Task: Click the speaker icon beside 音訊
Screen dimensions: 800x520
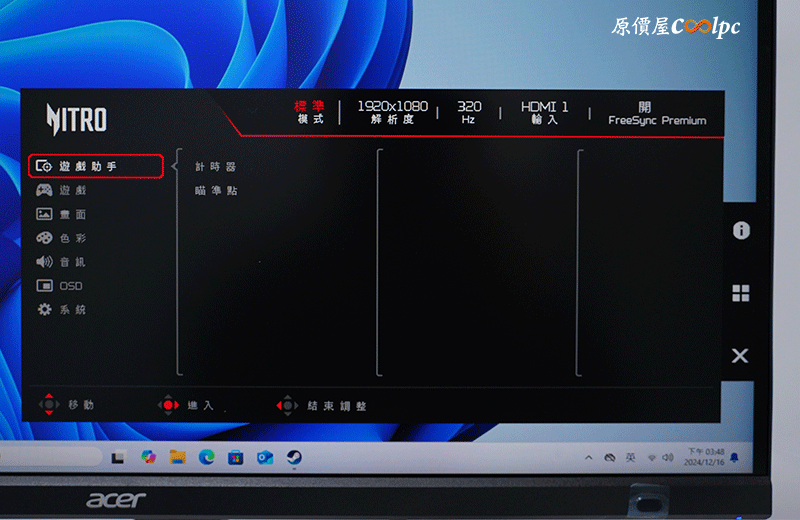Action: (44, 262)
